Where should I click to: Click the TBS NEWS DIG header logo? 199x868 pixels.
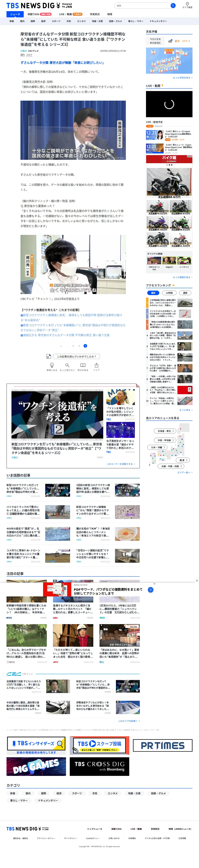(x=39, y=5)
